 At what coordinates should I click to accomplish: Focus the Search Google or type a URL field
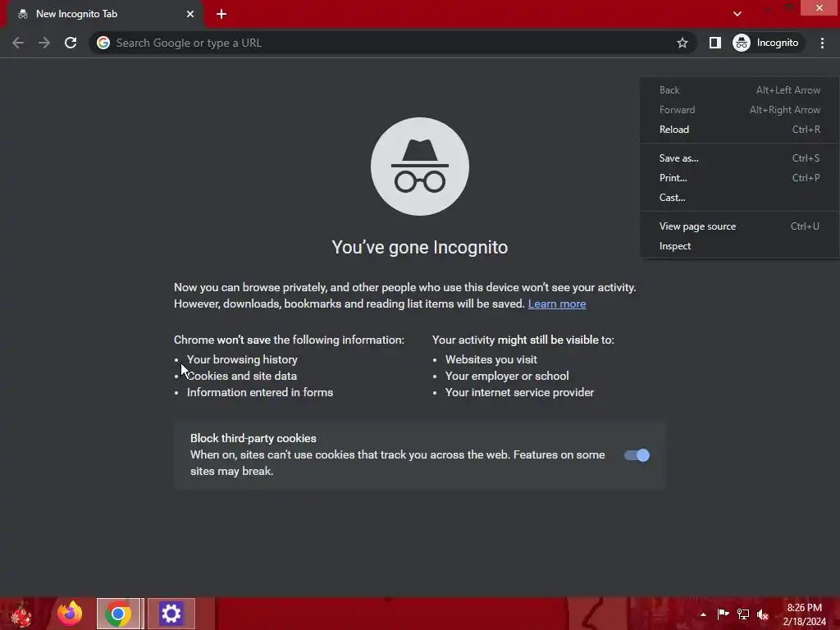tap(391, 43)
